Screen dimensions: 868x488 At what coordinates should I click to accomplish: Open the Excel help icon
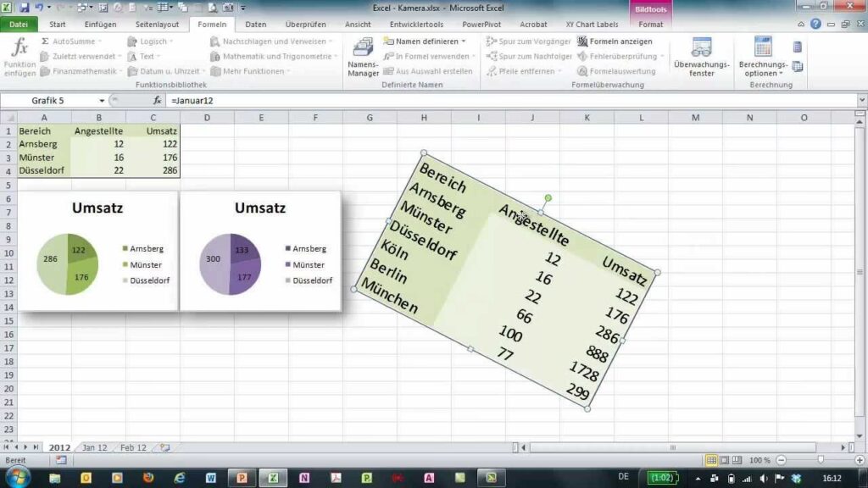[x=815, y=25]
